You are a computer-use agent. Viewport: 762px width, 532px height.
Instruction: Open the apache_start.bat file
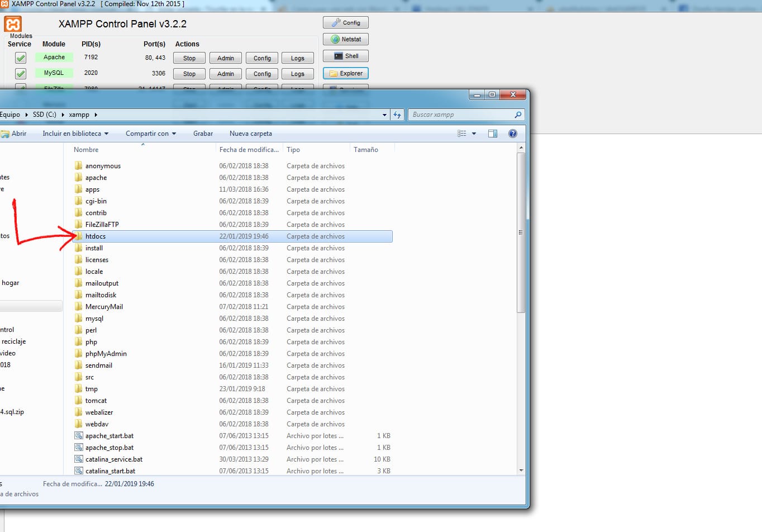pyautogui.click(x=109, y=436)
